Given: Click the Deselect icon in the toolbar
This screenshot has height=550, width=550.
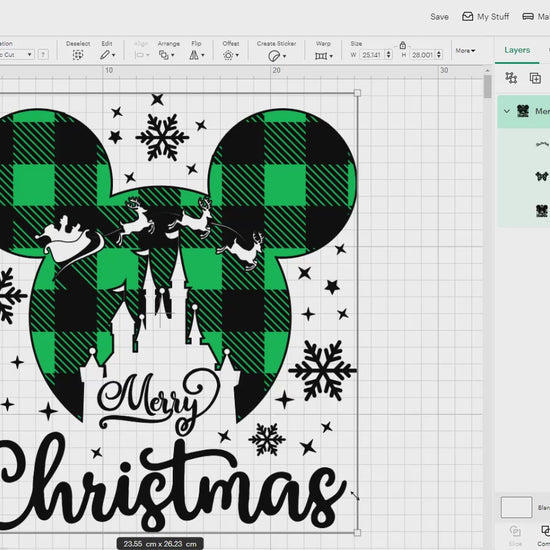Looking at the screenshot, I should click(x=78, y=55).
